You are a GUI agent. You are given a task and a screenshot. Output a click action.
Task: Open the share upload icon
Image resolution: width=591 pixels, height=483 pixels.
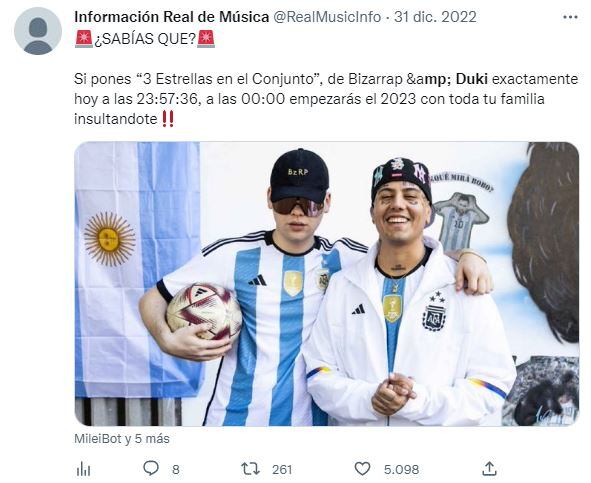click(x=489, y=468)
